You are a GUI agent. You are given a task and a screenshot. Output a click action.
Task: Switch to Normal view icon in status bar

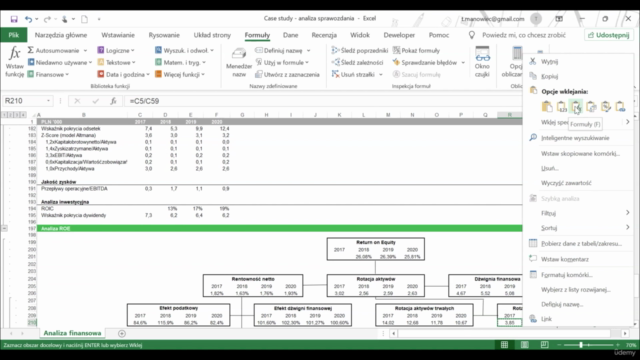tap(504, 345)
